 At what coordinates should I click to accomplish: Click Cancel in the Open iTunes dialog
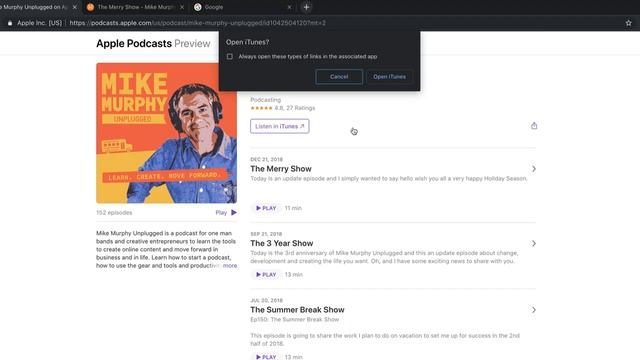pyautogui.click(x=339, y=76)
